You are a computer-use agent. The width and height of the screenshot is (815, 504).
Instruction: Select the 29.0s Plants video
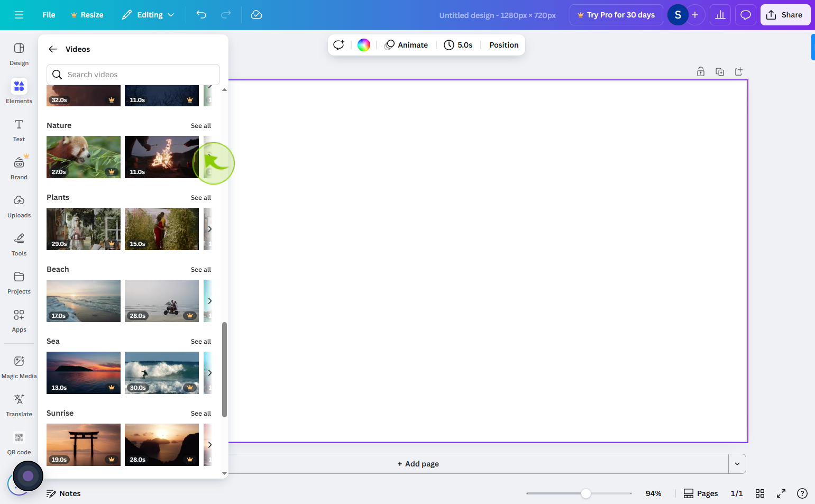(84, 229)
